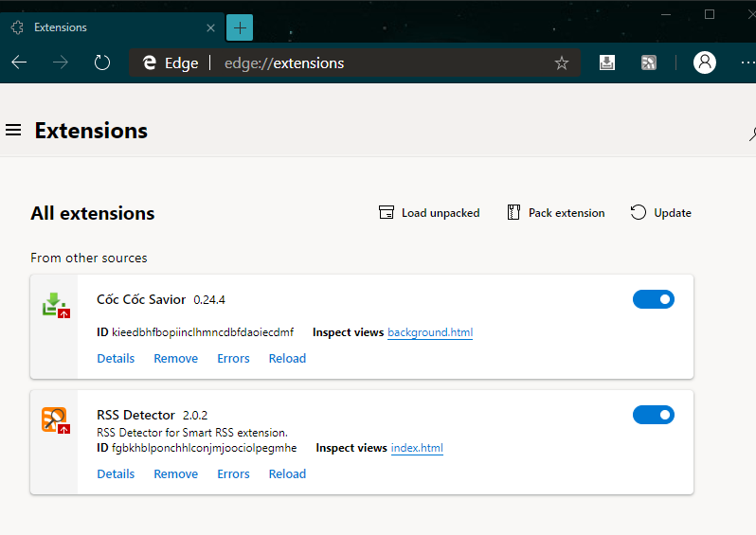Open index.html inspect view link
Viewport: 756px width, 535px height.
coord(417,448)
